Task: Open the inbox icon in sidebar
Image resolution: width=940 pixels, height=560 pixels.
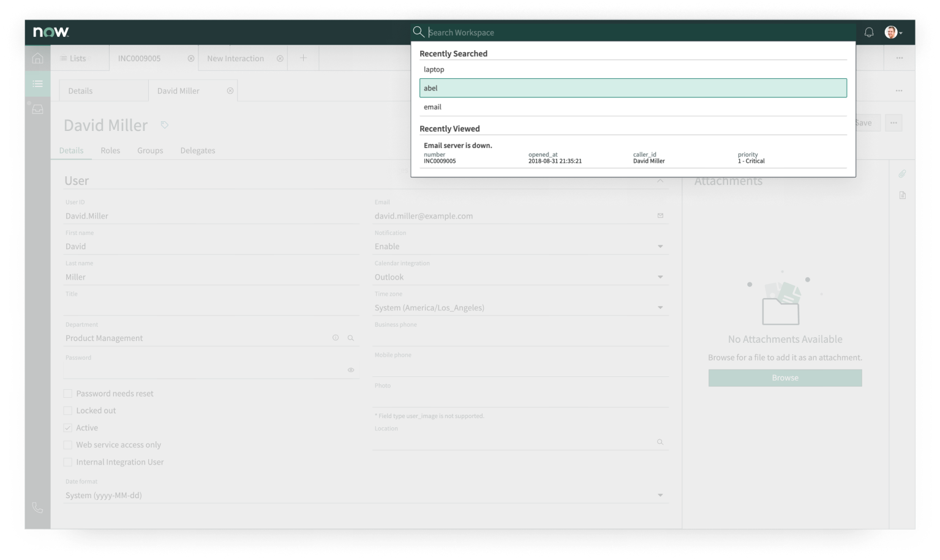Action: click(x=37, y=109)
